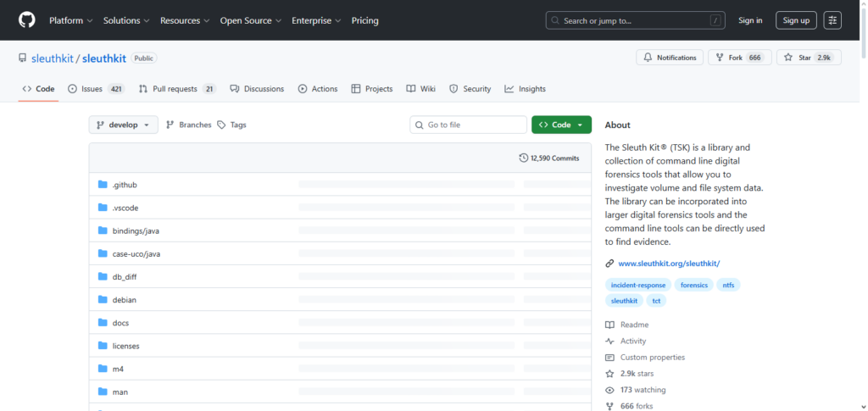Open the .github folder
Viewport: 868px width, 411px height.
coord(124,185)
